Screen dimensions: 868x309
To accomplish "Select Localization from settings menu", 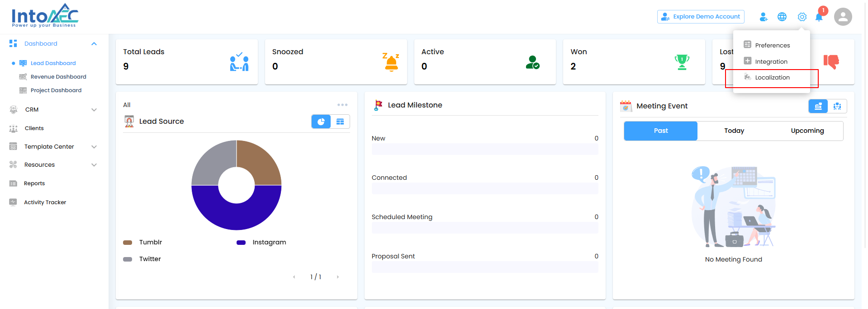I will [x=772, y=78].
